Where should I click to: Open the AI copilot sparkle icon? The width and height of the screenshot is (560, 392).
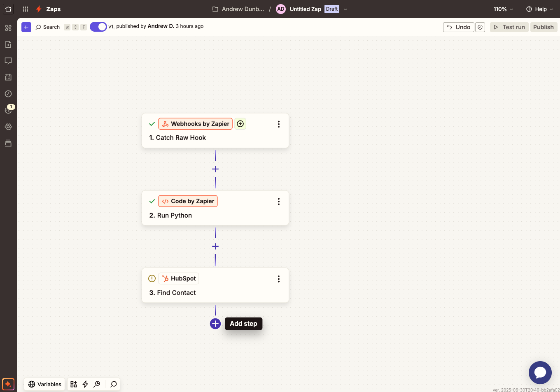pyautogui.click(x=8, y=384)
